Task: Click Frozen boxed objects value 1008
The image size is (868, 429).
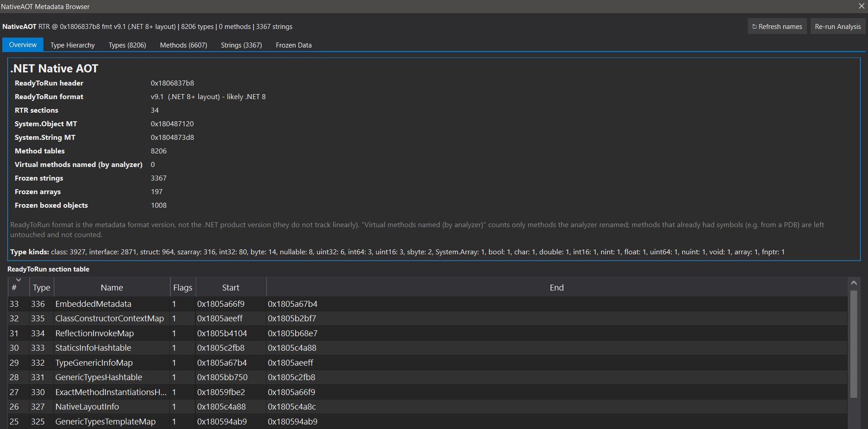Action: coord(159,205)
